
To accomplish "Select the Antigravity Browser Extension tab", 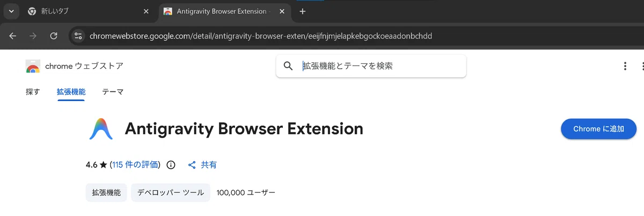I will [225, 11].
